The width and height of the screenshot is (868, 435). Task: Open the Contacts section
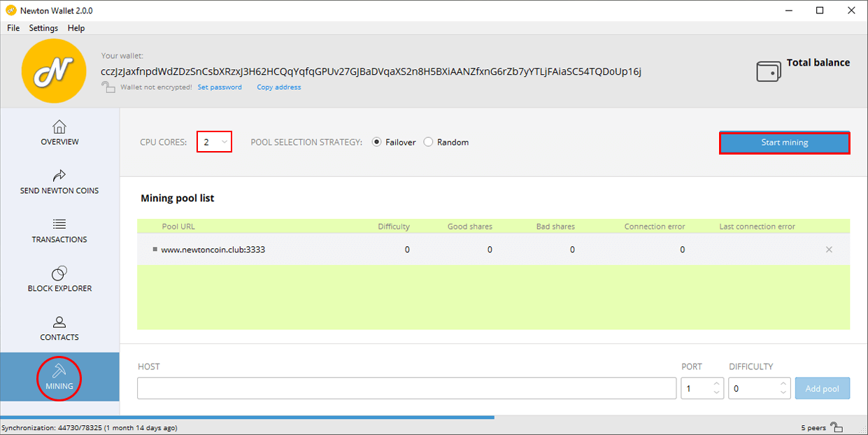coord(59,328)
